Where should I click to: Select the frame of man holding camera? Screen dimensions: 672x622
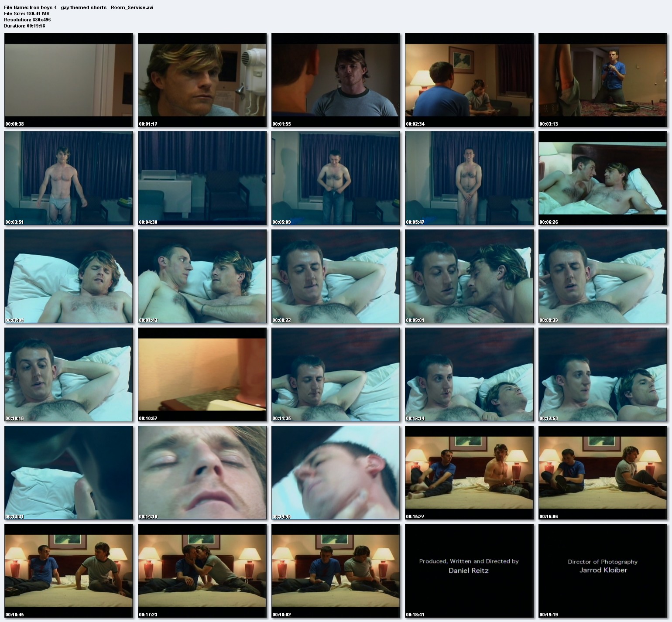(603, 80)
